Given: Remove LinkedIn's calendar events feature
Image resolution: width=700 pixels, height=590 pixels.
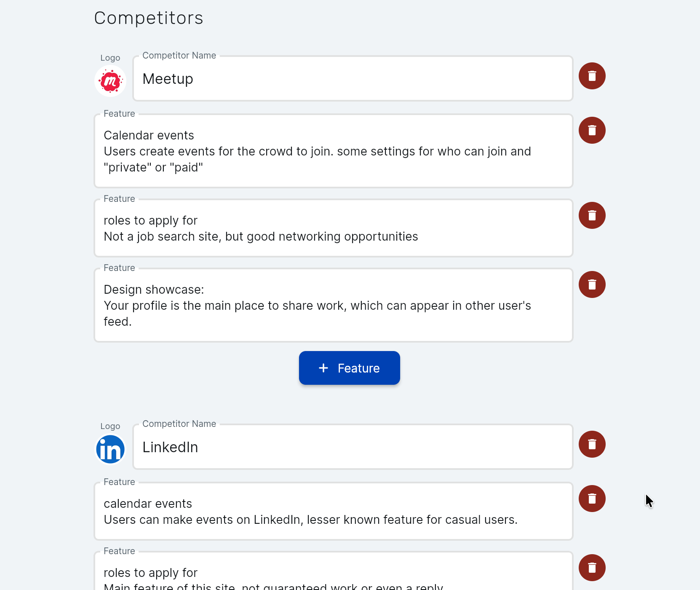Looking at the screenshot, I should pyautogui.click(x=592, y=499).
